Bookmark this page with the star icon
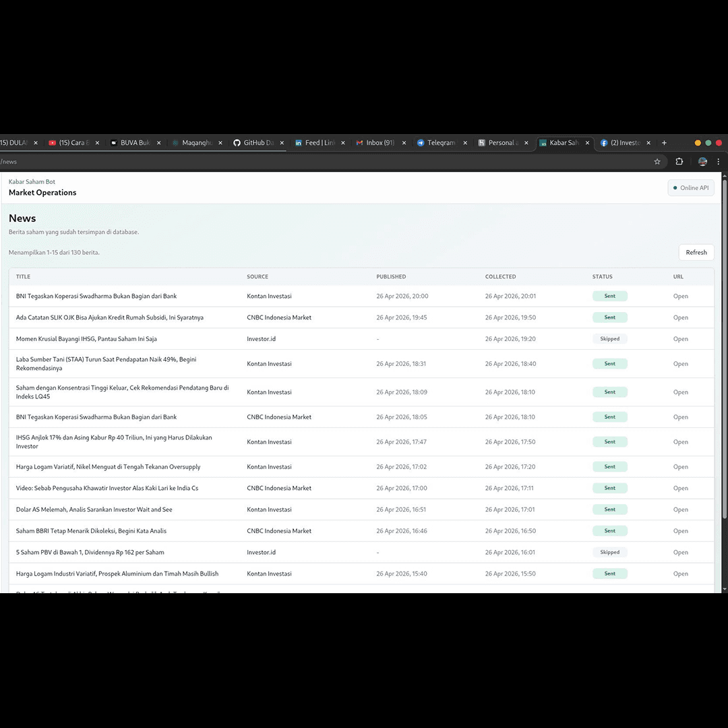Screen dimensions: 728x728 click(657, 162)
